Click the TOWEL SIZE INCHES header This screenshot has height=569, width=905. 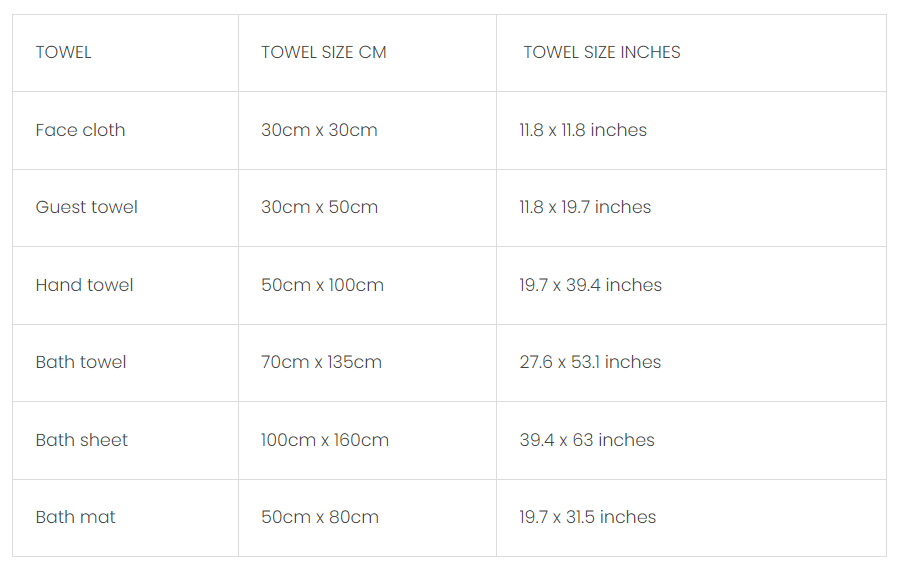tap(691, 53)
